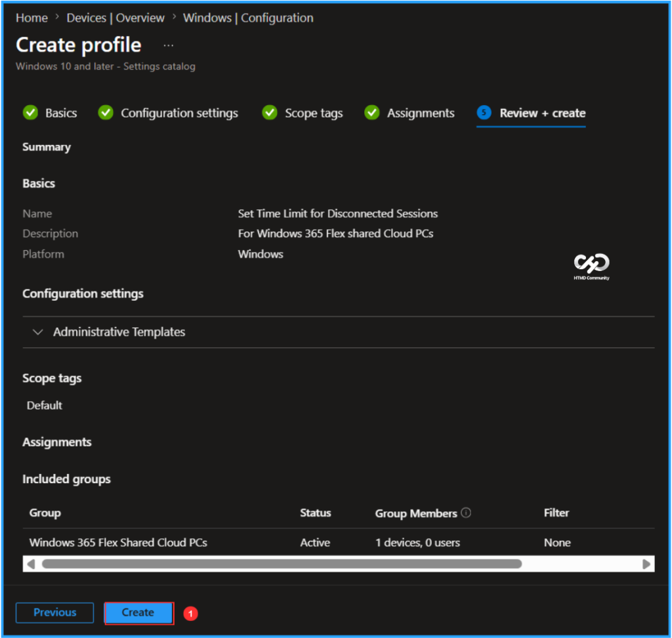Click the Group Members column header
Image resolution: width=672 pixels, height=638 pixels.
pyautogui.click(x=416, y=513)
